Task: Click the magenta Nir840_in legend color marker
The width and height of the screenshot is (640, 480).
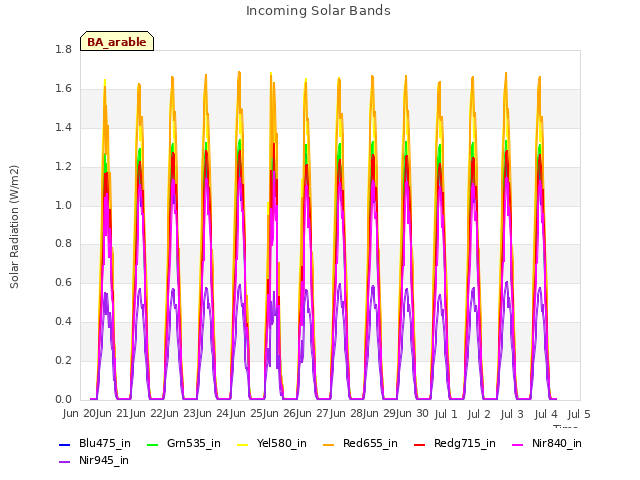Action: click(x=518, y=444)
